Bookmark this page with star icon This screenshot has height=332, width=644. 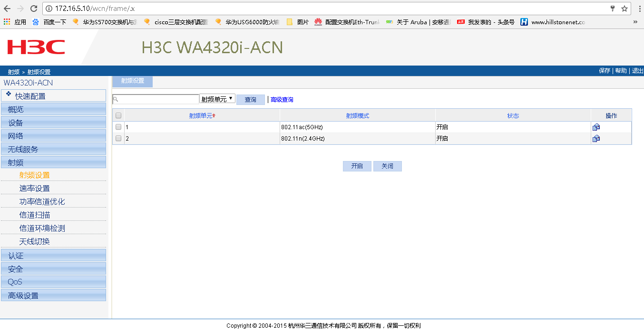pos(624,9)
